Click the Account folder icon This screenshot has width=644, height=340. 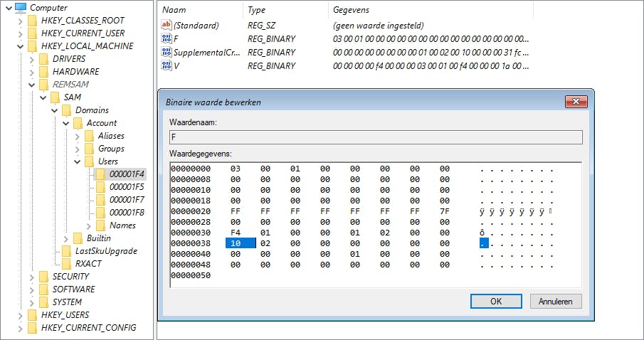point(78,123)
